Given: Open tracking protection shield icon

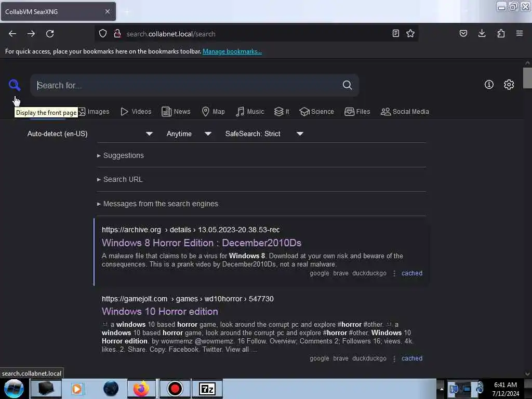Looking at the screenshot, I should (103, 33).
